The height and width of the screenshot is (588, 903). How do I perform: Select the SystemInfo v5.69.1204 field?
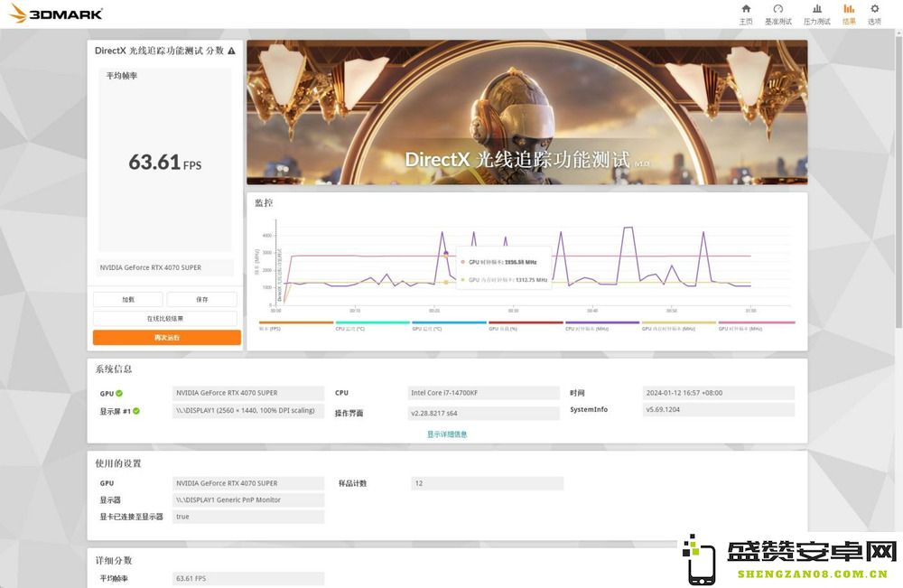[719, 409]
